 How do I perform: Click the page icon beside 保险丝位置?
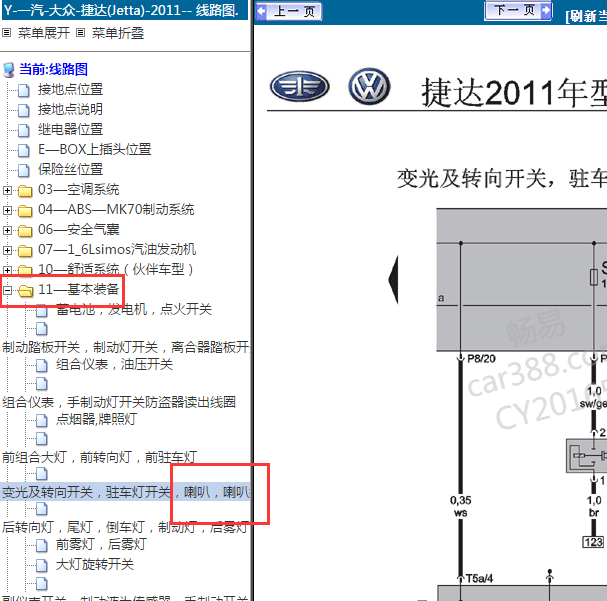[x=24, y=170]
